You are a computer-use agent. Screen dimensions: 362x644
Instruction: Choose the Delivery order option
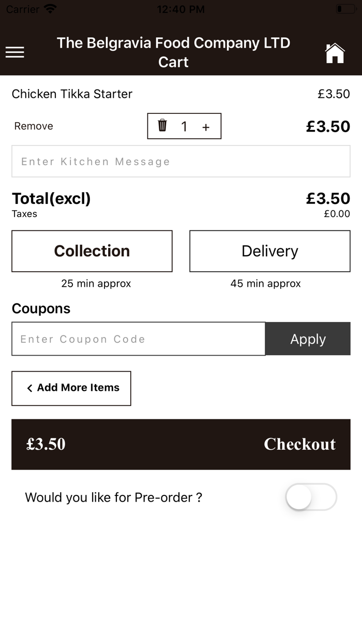pyautogui.click(x=270, y=251)
